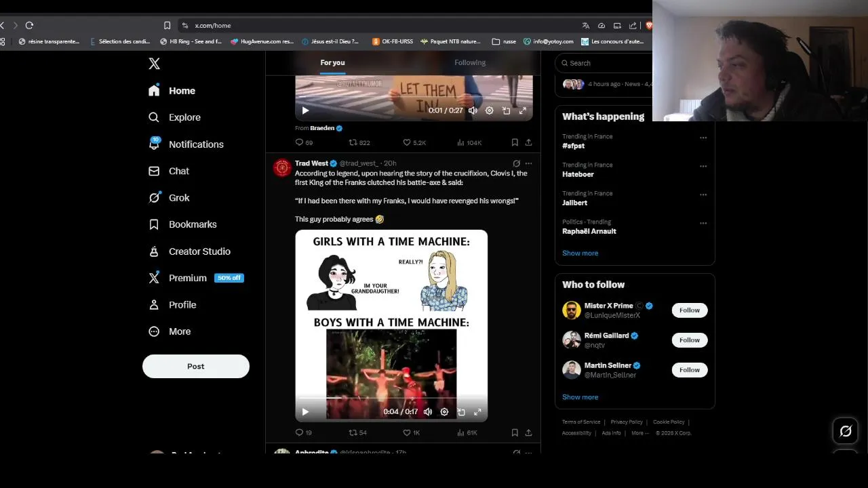Open Bookmarks in the sidebar
The width and height of the screenshot is (868, 488).
point(183,224)
